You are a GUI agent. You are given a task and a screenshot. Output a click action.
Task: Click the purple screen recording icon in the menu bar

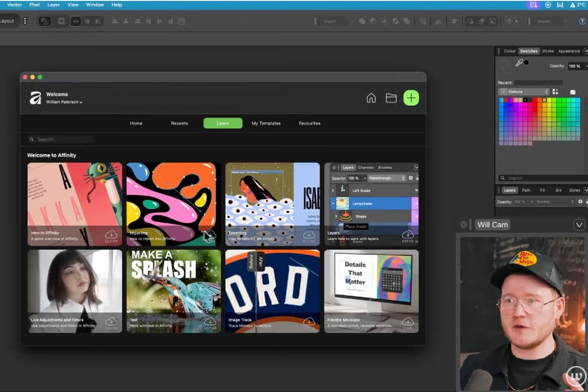pos(534,4)
